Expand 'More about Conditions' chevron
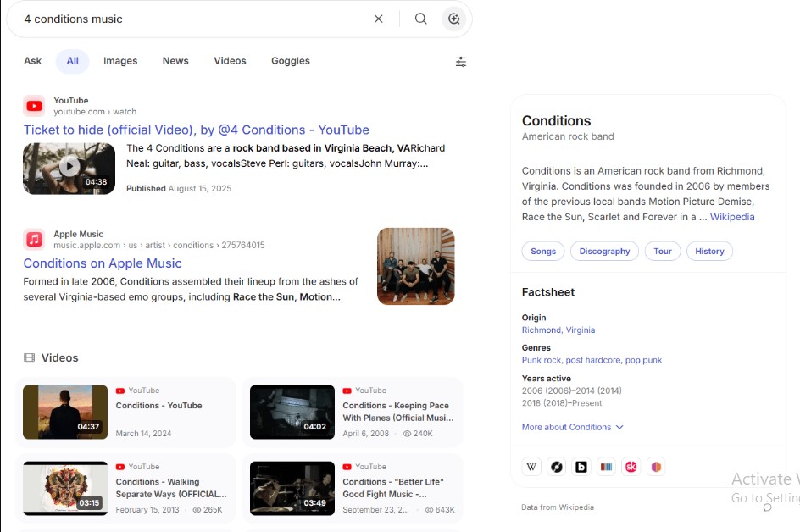 [x=619, y=427]
